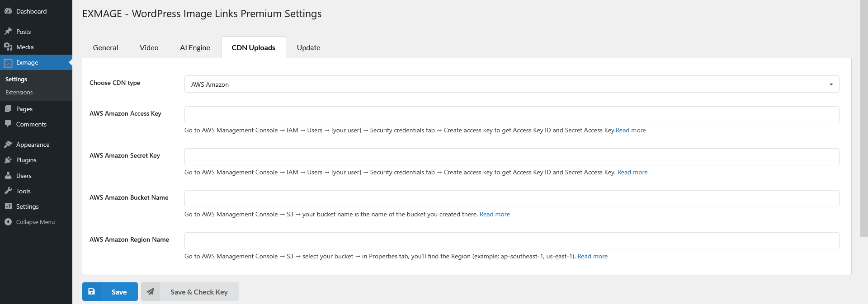Click the Dashboard gauge icon
Image resolution: width=868 pixels, height=304 pixels.
point(8,11)
